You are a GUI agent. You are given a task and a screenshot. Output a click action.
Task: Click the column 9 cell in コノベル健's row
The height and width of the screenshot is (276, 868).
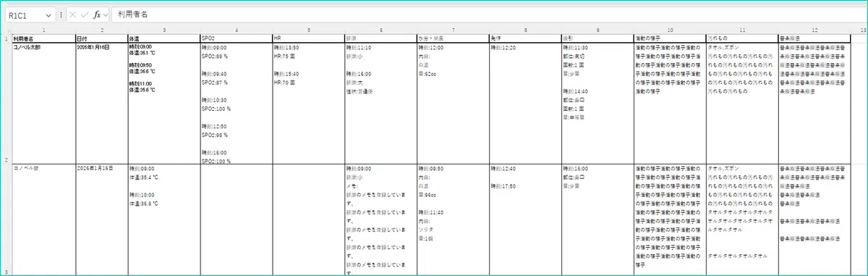[597, 219]
